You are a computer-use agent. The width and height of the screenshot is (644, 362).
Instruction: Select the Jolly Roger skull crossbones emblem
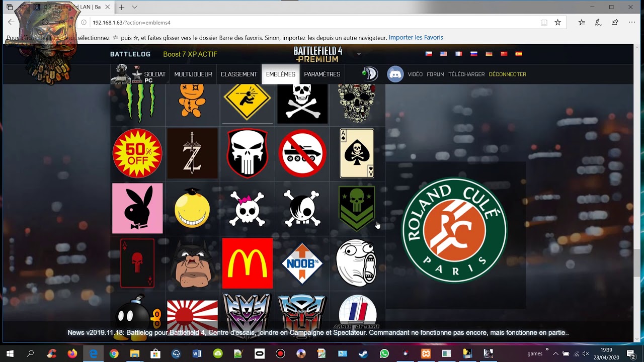pyautogui.click(x=302, y=104)
